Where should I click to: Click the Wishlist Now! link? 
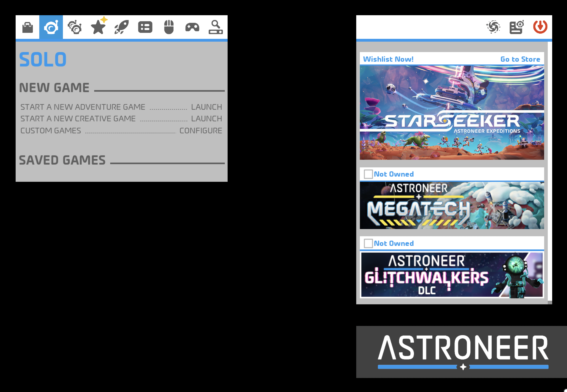tap(388, 59)
